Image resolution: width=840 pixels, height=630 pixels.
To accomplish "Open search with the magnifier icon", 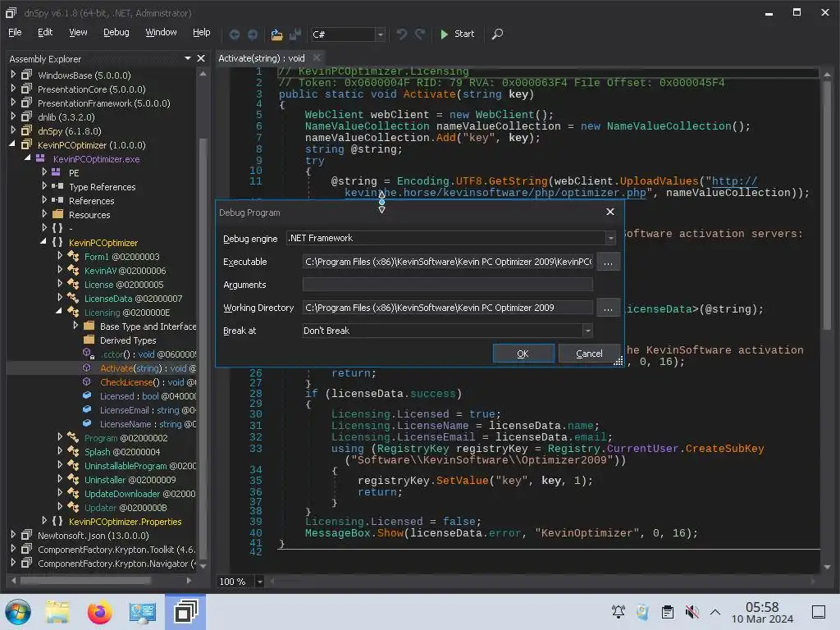I will (497, 34).
